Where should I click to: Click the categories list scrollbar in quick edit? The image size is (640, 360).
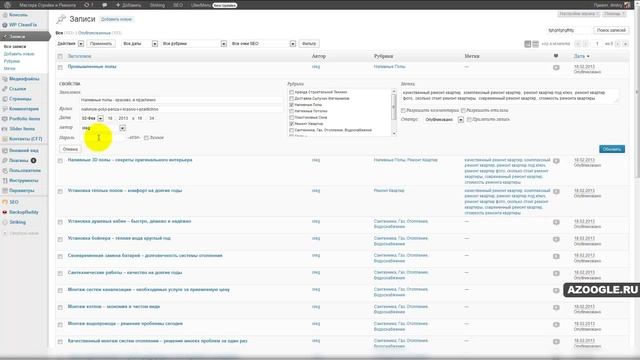pos(394,112)
